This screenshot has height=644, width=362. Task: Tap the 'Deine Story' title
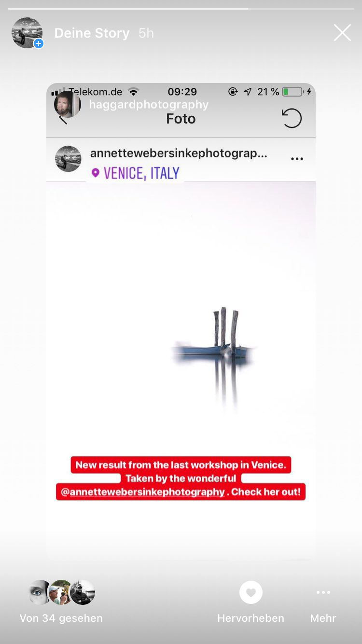[x=92, y=33]
